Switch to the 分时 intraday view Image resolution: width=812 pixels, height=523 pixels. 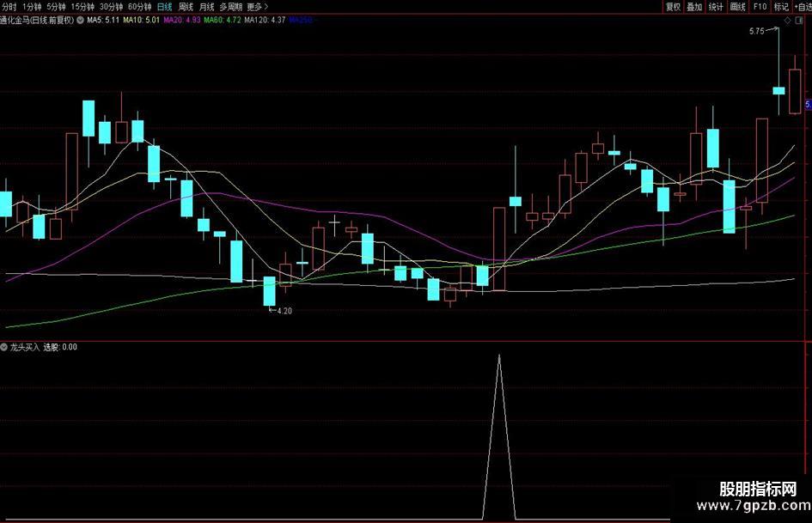9,7
